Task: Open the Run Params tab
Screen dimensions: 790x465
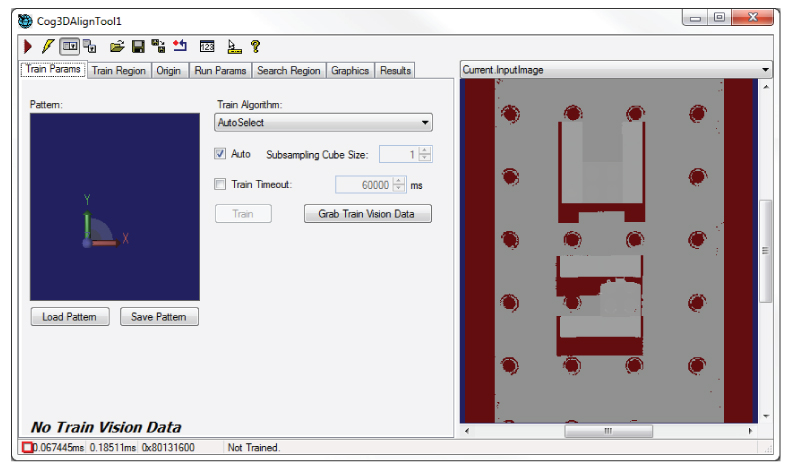Action: 219,70
